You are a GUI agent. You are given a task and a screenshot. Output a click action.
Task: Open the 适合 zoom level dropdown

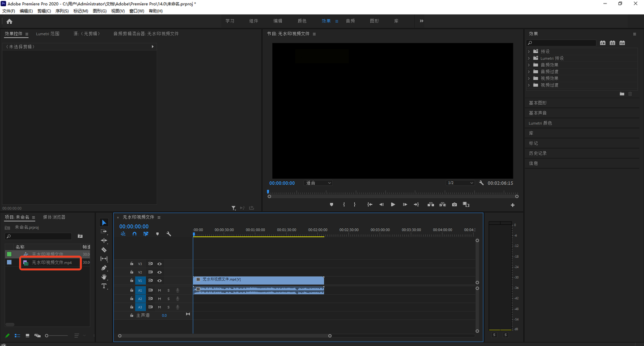tap(318, 183)
